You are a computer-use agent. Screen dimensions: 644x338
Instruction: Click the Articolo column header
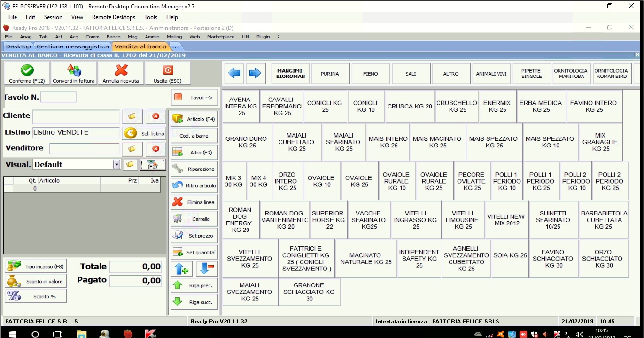click(x=69, y=180)
